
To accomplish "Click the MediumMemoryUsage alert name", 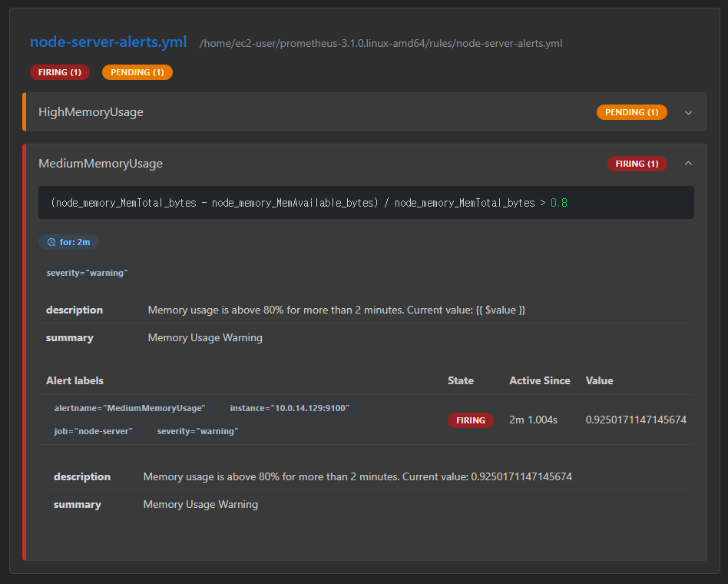I will (101, 164).
